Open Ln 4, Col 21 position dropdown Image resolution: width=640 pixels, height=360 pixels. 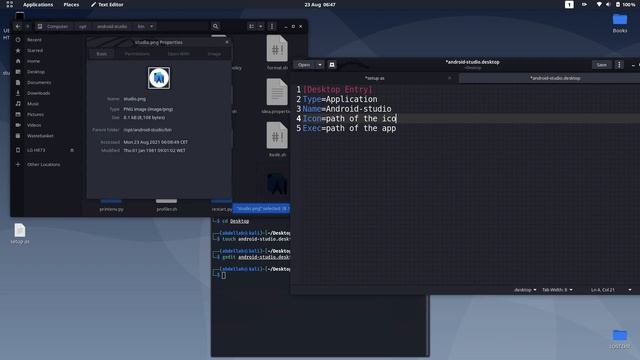point(611,290)
